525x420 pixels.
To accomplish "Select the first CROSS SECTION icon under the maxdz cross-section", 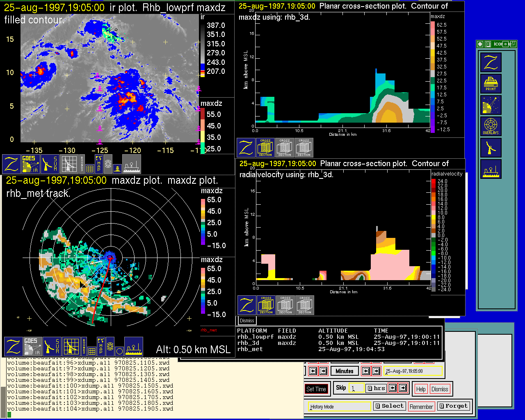I will 265,148.
